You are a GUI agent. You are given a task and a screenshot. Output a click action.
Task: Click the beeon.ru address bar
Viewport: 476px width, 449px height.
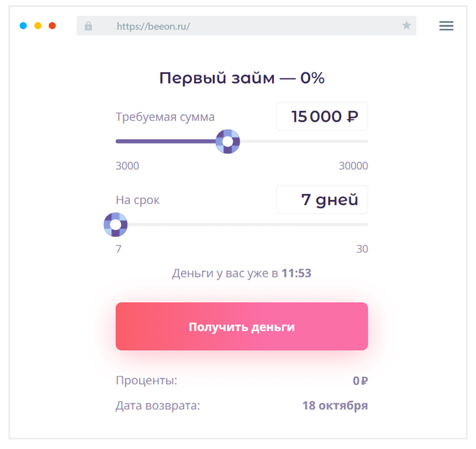241,26
